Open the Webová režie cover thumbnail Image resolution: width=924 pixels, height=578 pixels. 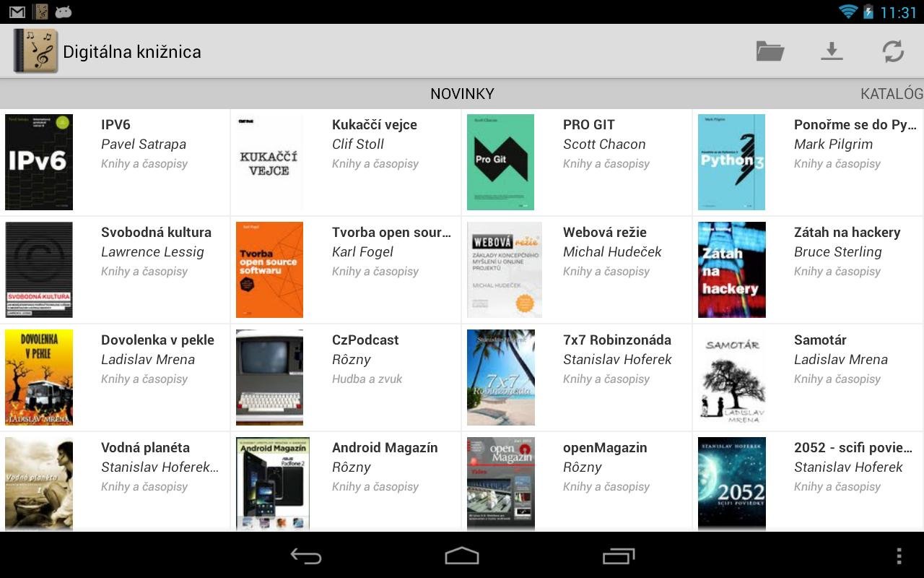click(x=504, y=269)
